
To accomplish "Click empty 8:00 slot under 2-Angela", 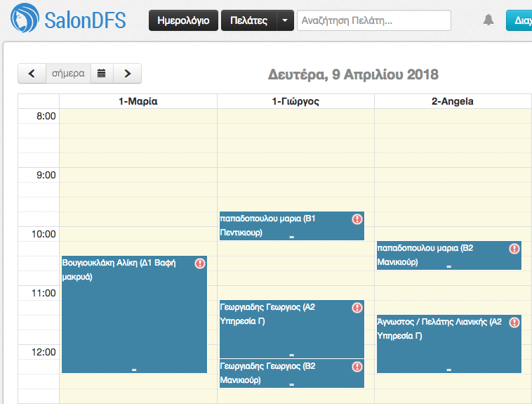I will click(x=453, y=116).
